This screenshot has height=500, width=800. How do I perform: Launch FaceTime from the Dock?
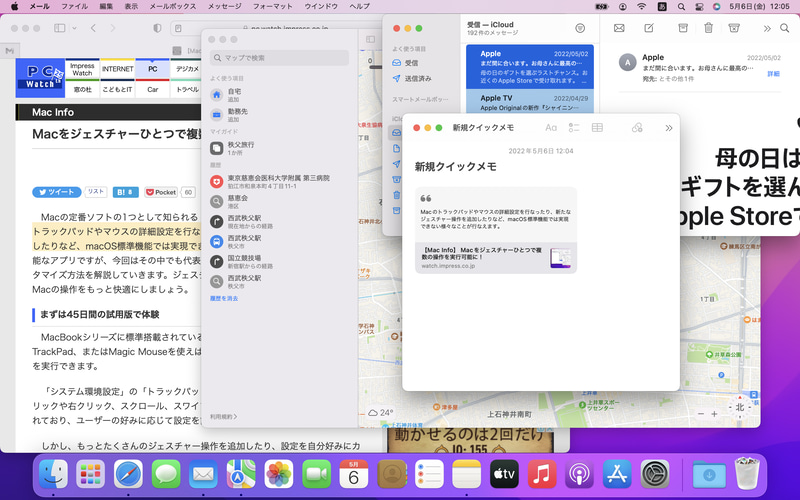[316, 474]
